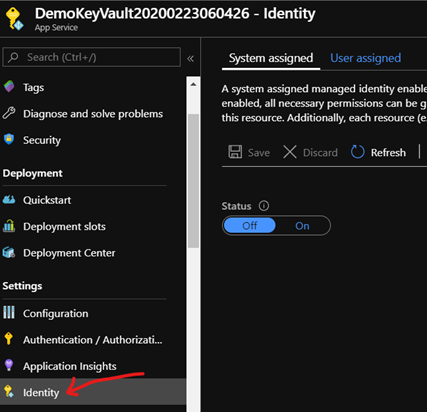Viewport: 427px width, 412px height.
Task: Collapse the sidebar with double chevron
Action: point(190,59)
